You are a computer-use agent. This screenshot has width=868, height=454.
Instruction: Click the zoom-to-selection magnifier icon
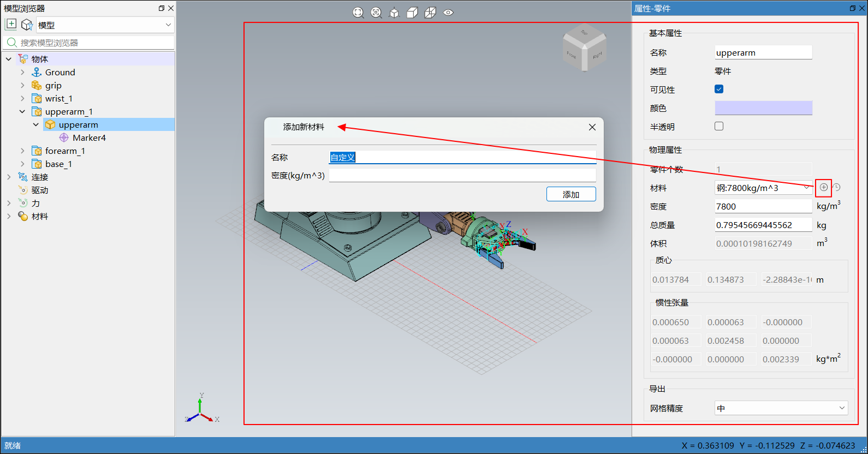(376, 13)
